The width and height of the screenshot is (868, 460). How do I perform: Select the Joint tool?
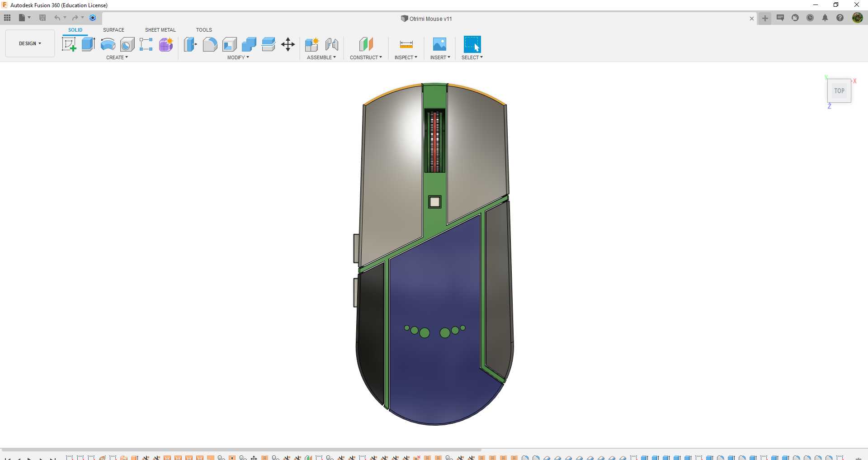(332, 44)
